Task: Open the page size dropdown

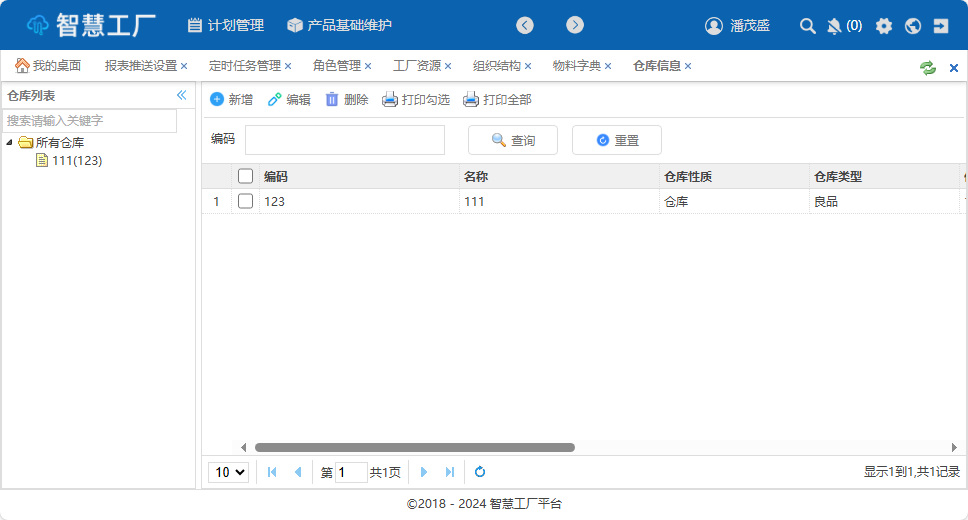Action: pos(228,472)
